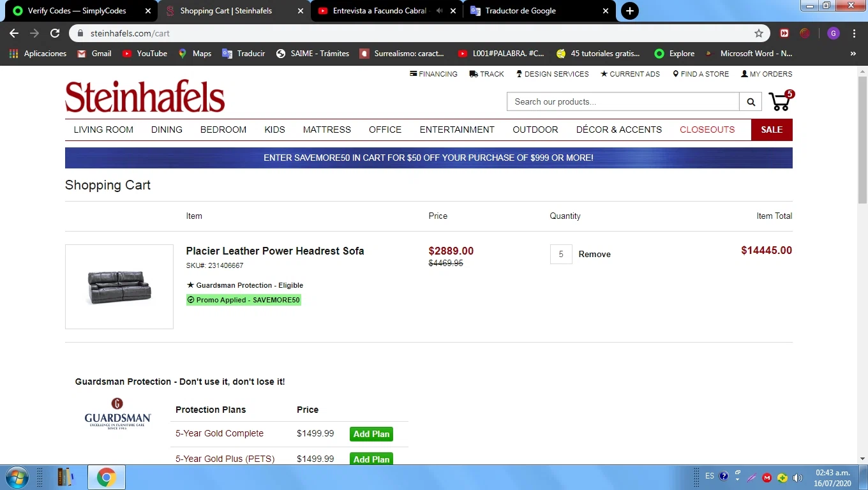Click the red SALE button
This screenshot has width=868, height=490.
tap(772, 130)
